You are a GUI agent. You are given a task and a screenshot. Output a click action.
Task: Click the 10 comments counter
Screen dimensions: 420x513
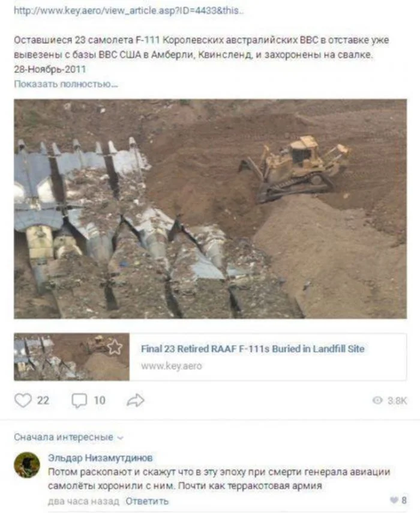pos(100,401)
